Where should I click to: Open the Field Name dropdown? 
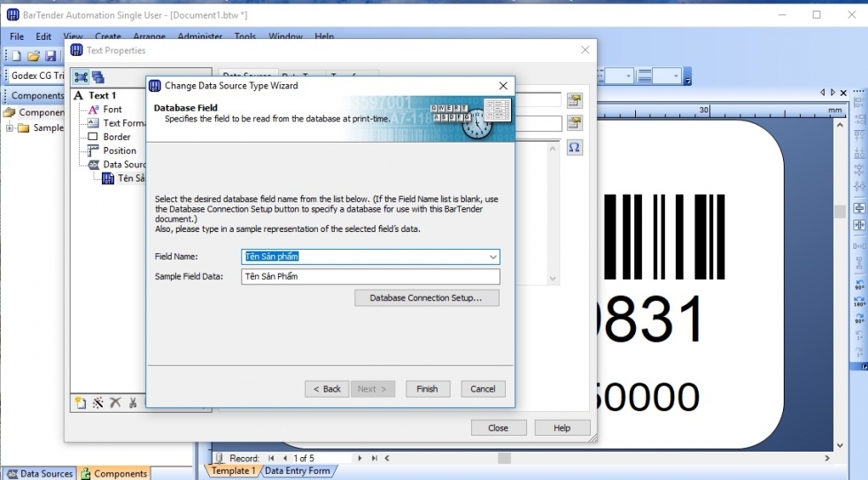click(492, 256)
